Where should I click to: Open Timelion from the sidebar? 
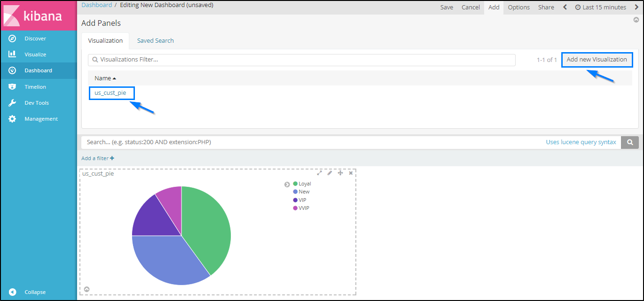click(x=35, y=87)
